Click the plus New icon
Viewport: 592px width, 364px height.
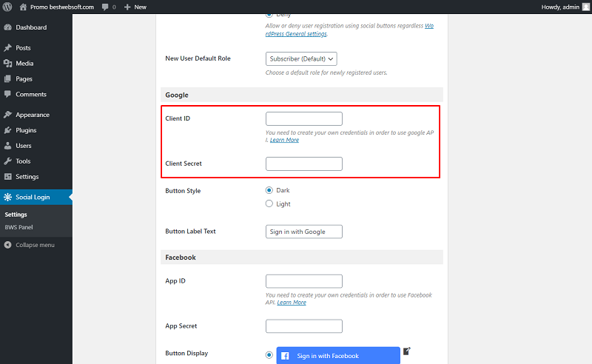(127, 7)
